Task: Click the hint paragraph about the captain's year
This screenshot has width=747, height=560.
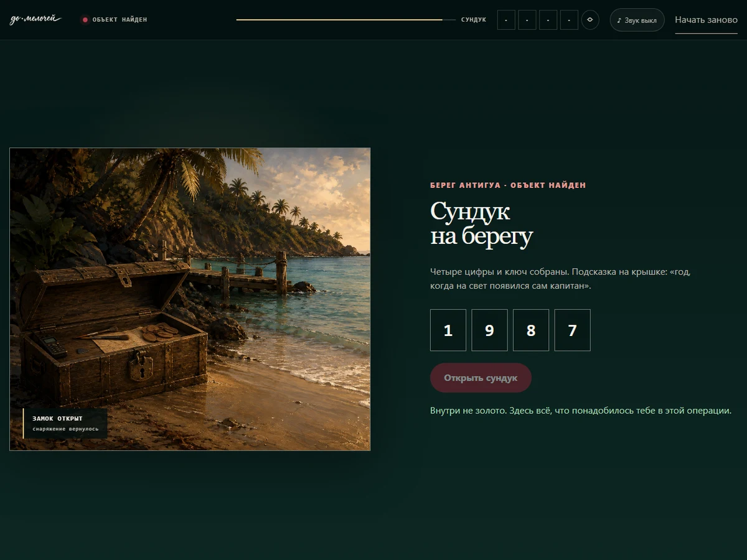Action: pos(560,279)
